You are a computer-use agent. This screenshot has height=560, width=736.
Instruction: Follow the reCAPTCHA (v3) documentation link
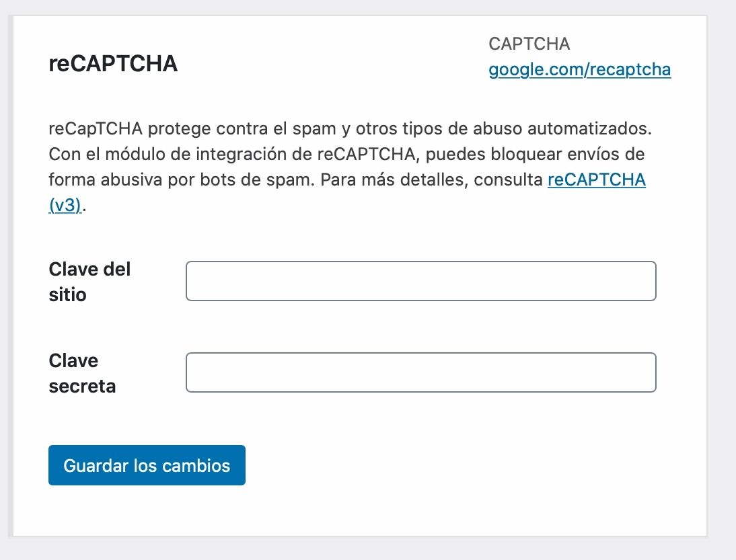597,179
